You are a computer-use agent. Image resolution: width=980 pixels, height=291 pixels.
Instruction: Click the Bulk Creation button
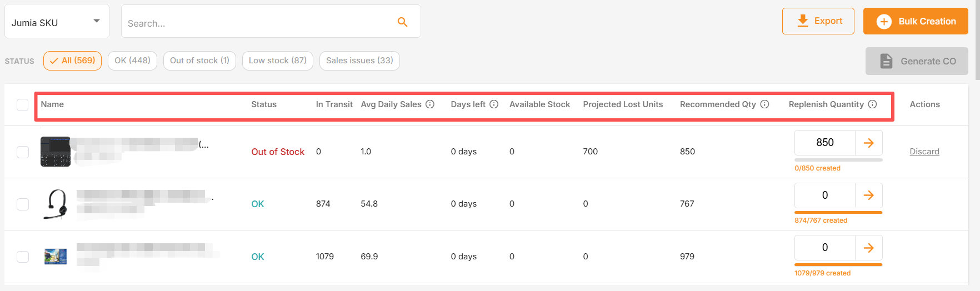916,21
